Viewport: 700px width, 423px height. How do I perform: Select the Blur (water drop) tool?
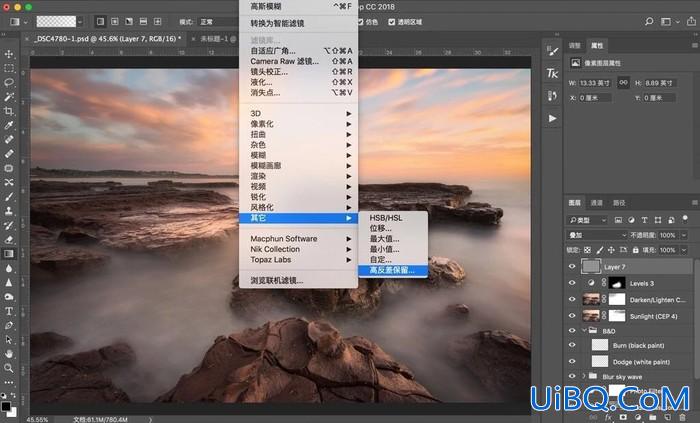[8, 268]
